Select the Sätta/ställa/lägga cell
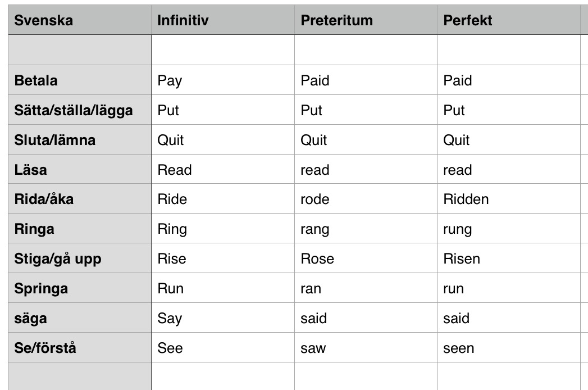Screen dimensions: 588x390 tap(80, 110)
